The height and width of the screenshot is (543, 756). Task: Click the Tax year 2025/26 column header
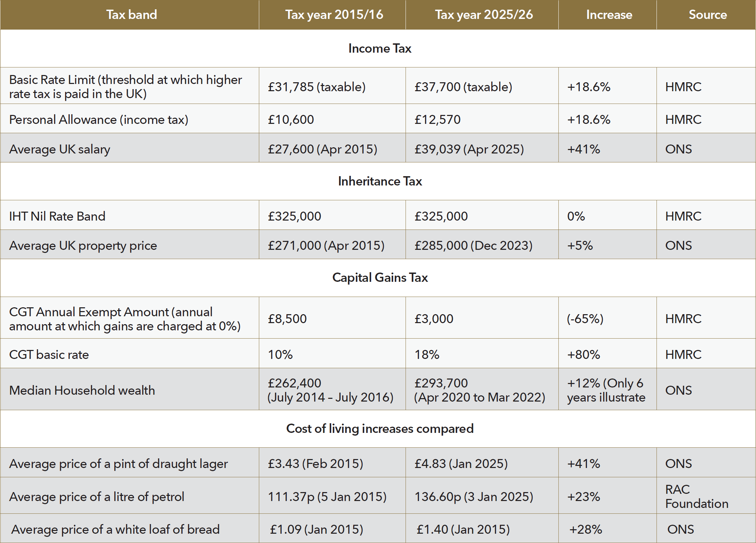point(484,15)
